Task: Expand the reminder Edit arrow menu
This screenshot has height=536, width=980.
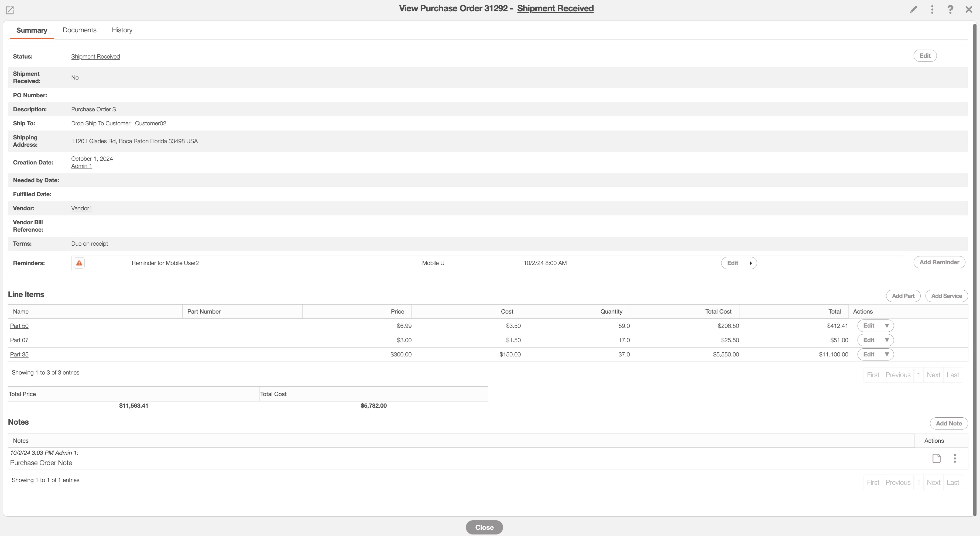Action: coord(751,263)
